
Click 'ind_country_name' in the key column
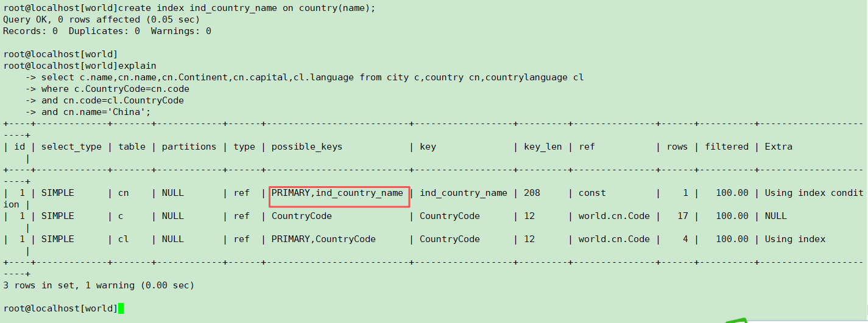click(464, 193)
